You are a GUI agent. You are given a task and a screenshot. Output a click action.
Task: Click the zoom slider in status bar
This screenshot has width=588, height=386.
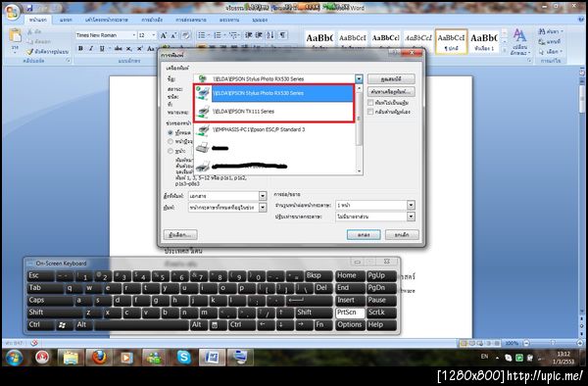click(553, 343)
